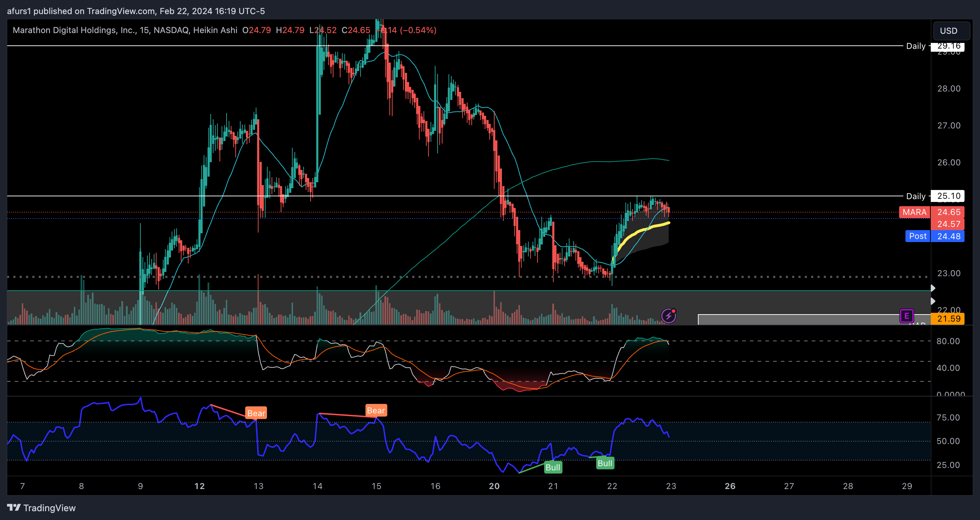Click the blue 24.48 post-market price tag
The image size is (980, 520).
point(948,236)
